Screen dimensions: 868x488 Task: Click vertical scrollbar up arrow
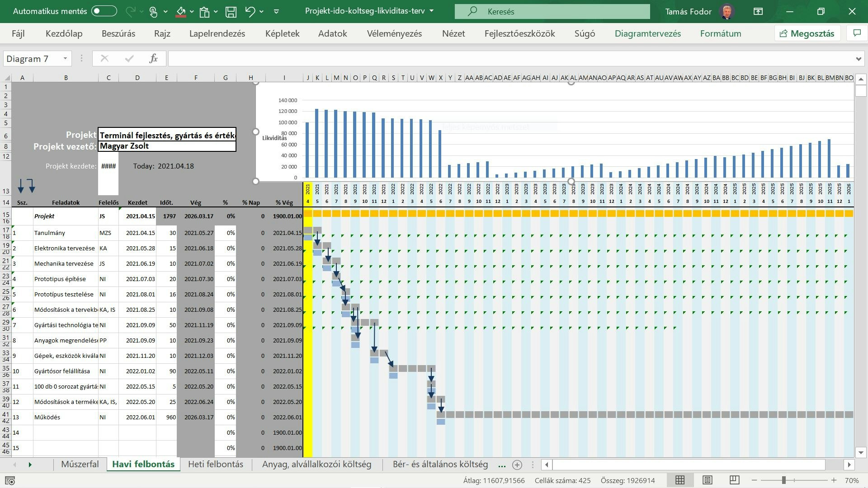[x=861, y=80]
